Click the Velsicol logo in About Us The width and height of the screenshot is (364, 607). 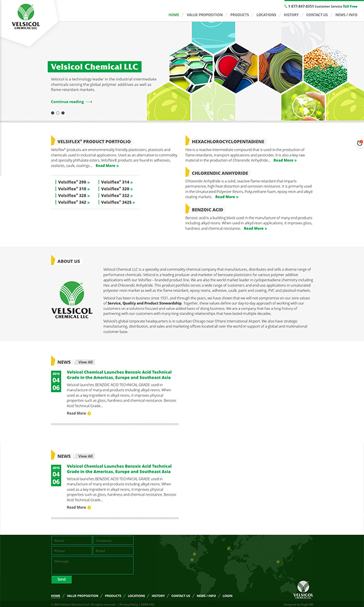[72, 300]
